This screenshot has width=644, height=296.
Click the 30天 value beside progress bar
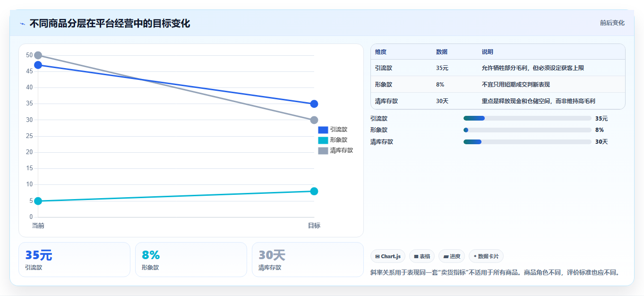pyautogui.click(x=601, y=142)
